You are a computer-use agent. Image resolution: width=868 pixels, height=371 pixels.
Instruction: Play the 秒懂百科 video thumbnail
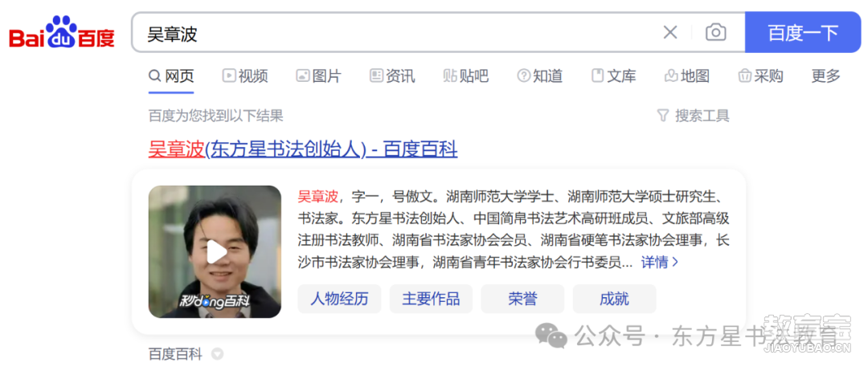click(x=215, y=251)
